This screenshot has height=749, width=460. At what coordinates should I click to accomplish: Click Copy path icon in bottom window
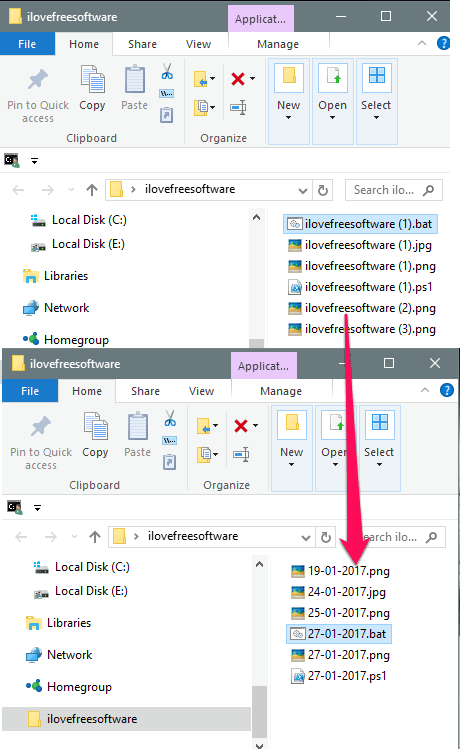click(x=170, y=440)
